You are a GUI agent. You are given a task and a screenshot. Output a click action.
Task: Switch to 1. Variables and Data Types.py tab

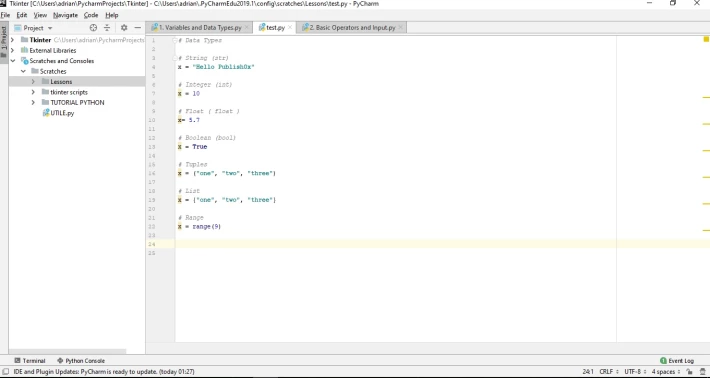click(200, 28)
